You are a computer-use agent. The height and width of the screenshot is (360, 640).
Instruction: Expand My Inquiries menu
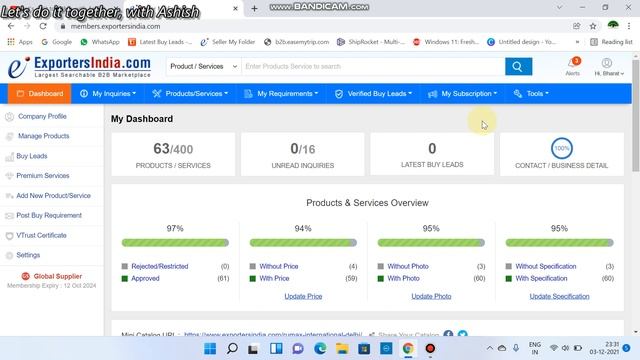pyautogui.click(x=108, y=93)
